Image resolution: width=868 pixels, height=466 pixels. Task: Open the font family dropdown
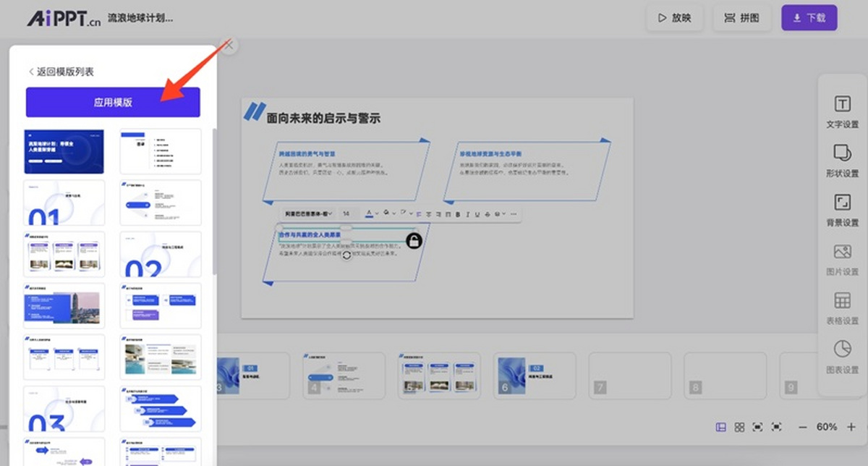pos(309,214)
